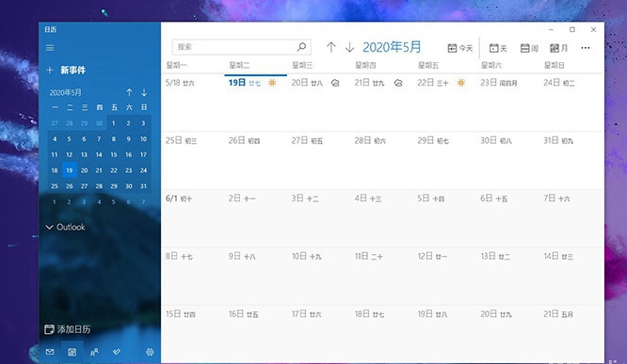Select 12日 廿一 cell in June
This screenshot has width=627, height=364.
pyautogui.click(x=444, y=277)
